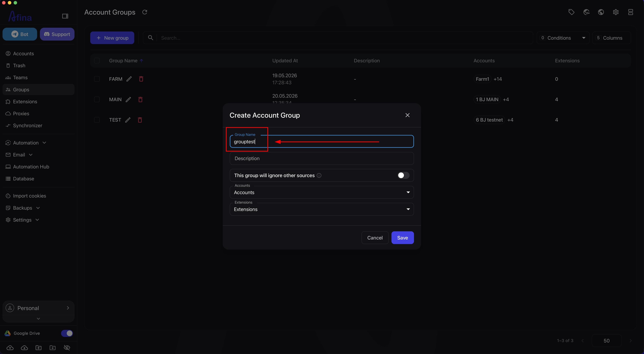644x354 pixels.
Task: Open Import cookies in the sidebar
Action: [39, 196]
